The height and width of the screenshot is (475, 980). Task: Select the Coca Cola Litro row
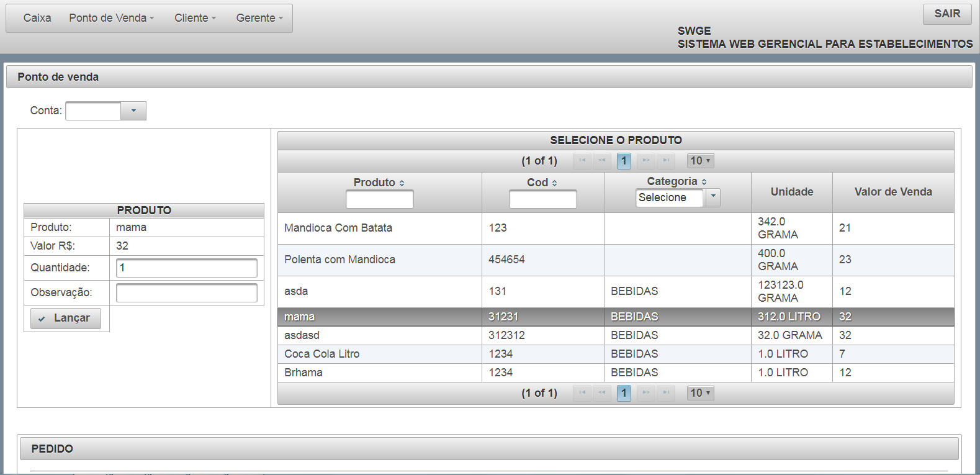tap(616, 354)
